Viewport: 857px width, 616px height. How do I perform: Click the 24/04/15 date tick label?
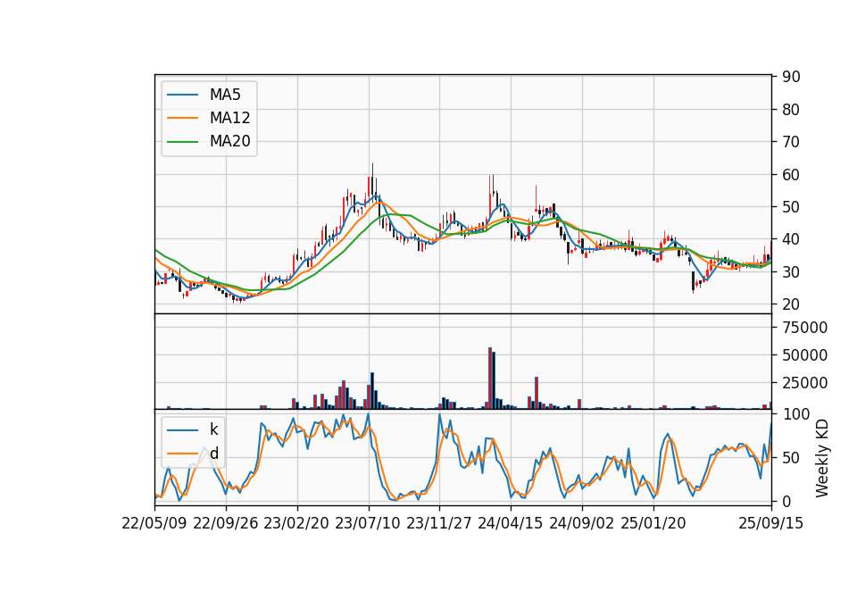511,523
